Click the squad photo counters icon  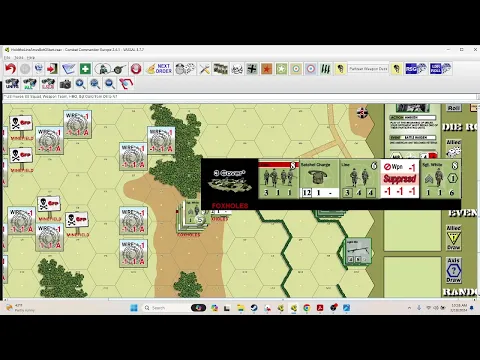tap(220, 69)
